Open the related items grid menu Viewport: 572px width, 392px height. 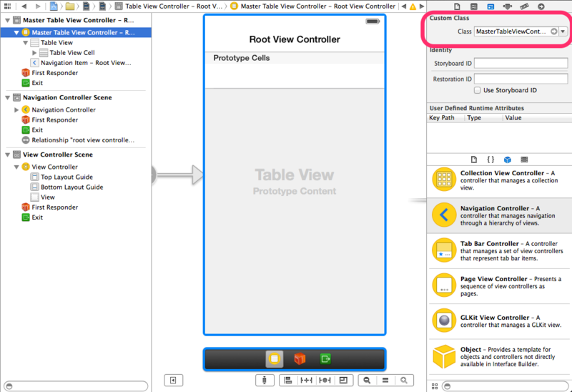7,6
